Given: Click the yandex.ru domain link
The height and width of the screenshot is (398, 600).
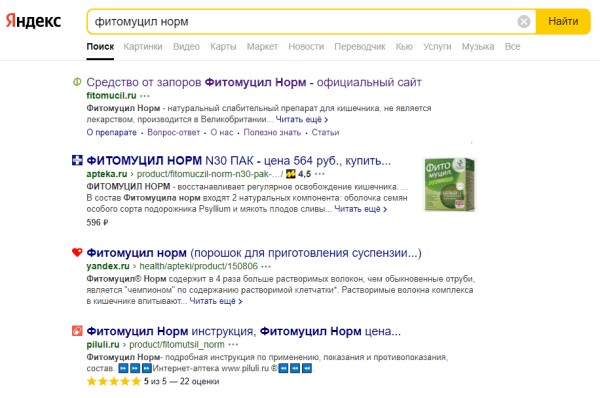Looking at the screenshot, I should pos(108,266).
